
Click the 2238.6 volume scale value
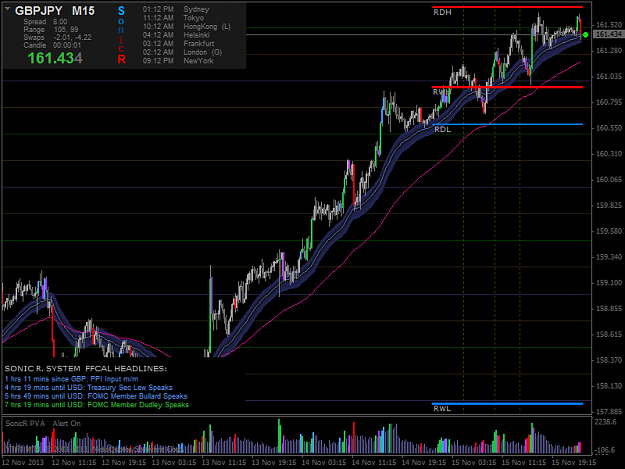(x=606, y=422)
